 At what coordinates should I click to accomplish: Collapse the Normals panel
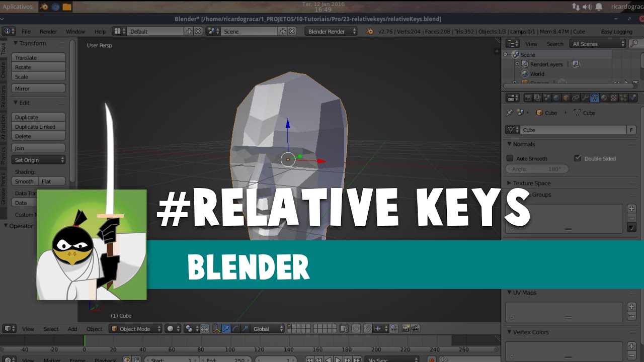[x=524, y=144]
